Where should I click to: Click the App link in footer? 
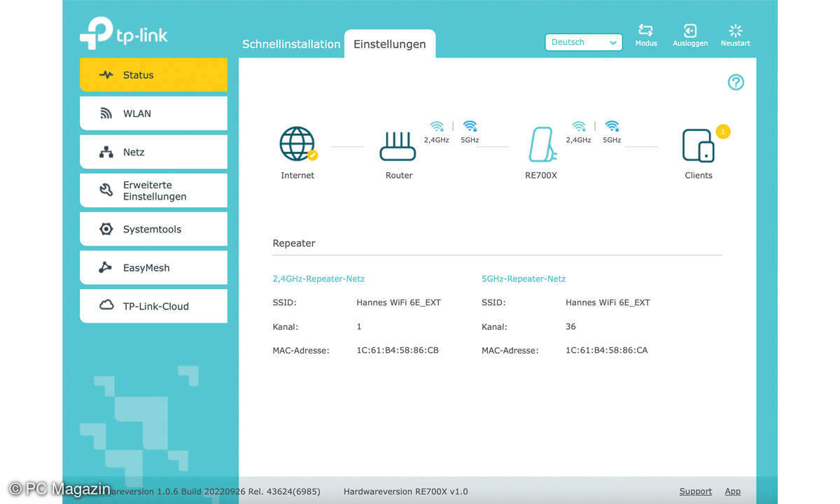pyautogui.click(x=733, y=491)
